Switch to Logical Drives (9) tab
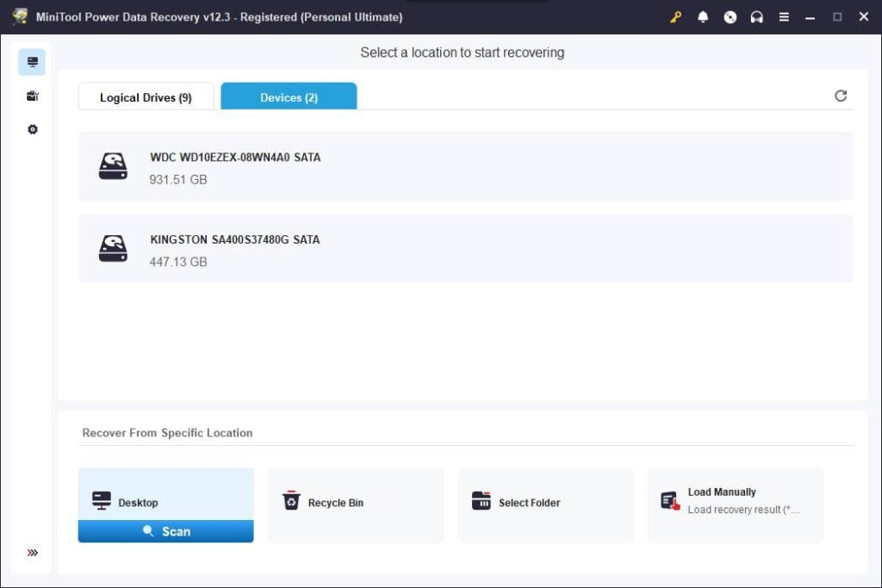Viewport: 882px width, 588px height. click(x=146, y=96)
